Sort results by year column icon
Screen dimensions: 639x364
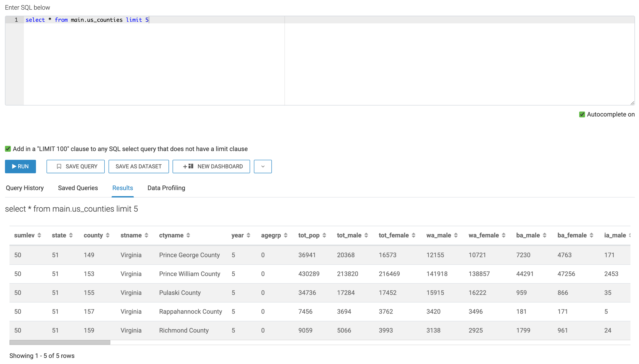248,235
